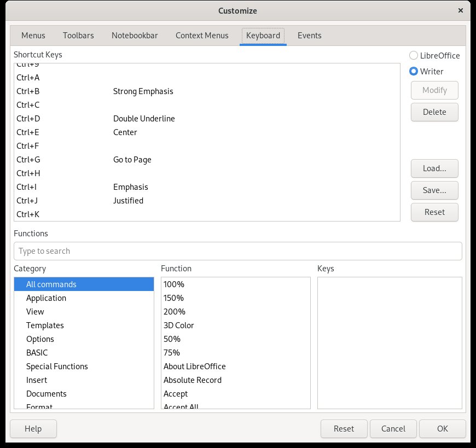Viewport: 476px width, 448px height.
Task: Open the Context Menus tab
Action: tap(202, 35)
